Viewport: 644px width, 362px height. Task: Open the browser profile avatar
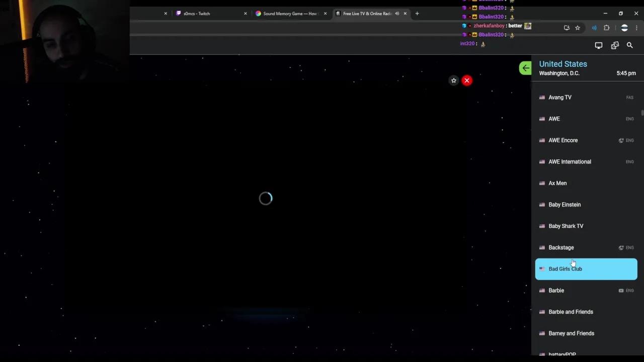[624, 28]
